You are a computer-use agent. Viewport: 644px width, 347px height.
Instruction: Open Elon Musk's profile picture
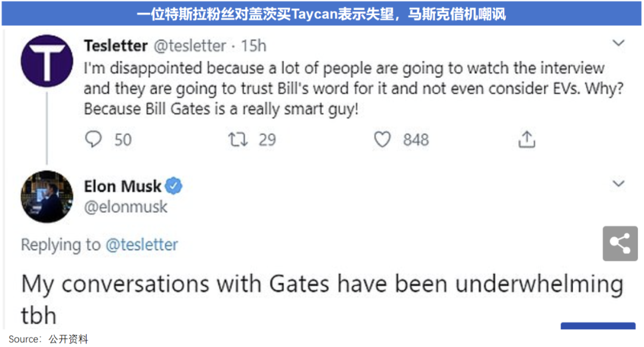tap(47, 197)
